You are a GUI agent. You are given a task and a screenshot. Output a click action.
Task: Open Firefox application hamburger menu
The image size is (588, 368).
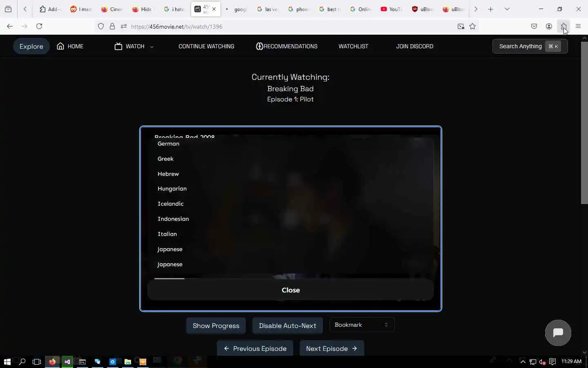(x=578, y=26)
